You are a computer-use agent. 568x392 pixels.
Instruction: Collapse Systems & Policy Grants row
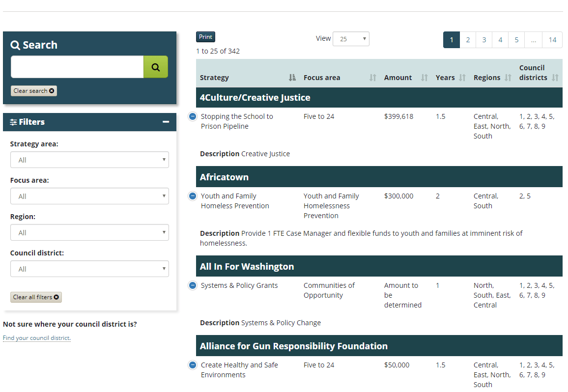point(193,285)
